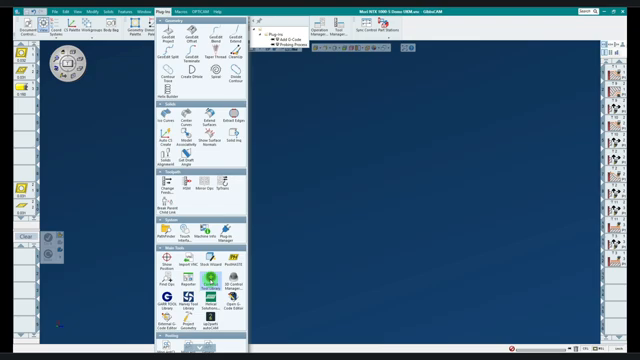Launch the PostHASTE plug-in
The width and height of the screenshot is (640, 360).
pyautogui.click(x=233, y=260)
